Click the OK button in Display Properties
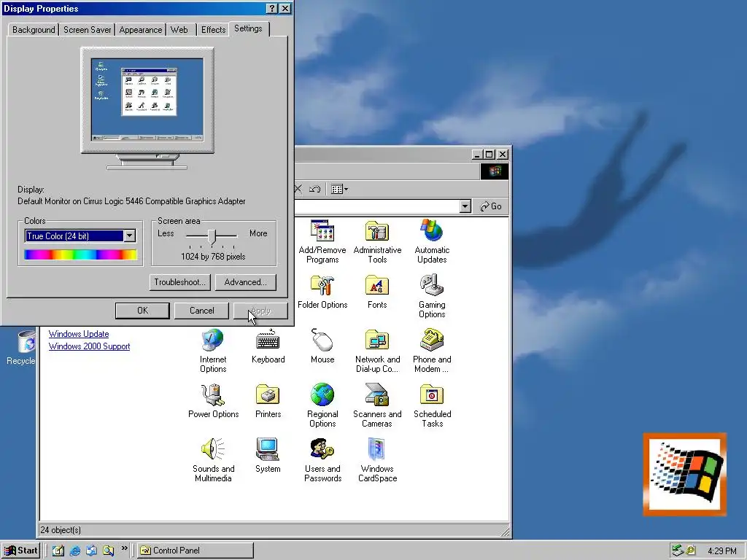This screenshot has width=747, height=560. click(142, 311)
